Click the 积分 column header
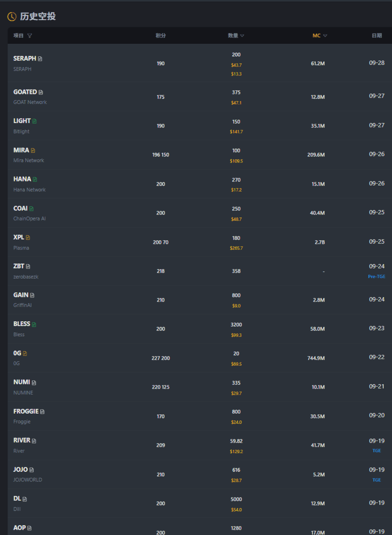 pos(161,35)
